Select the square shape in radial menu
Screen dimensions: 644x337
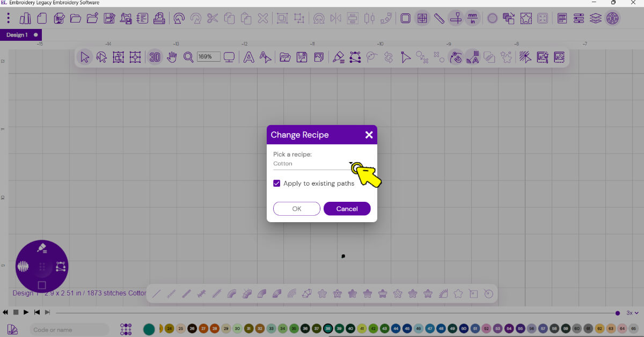pos(42,285)
